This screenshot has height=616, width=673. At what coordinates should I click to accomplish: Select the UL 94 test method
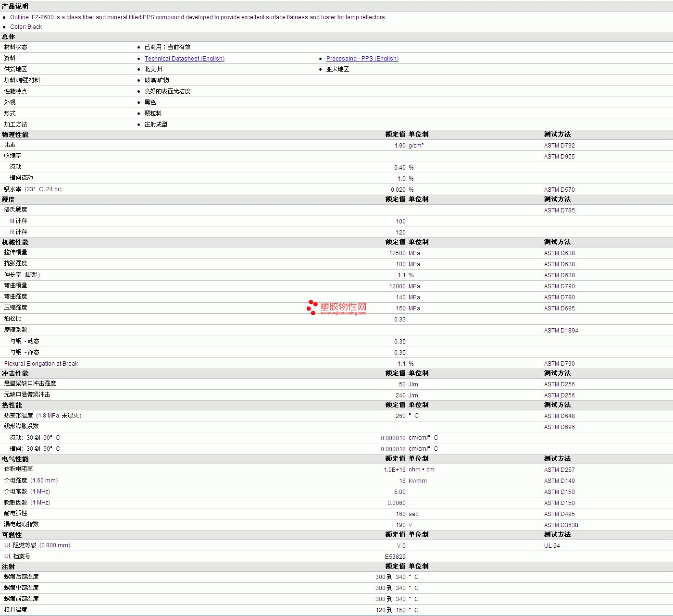pyautogui.click(x=551, y=546)
